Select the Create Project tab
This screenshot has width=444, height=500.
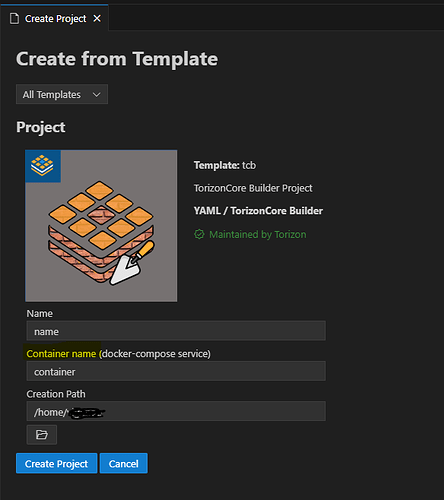click(55, 19)
